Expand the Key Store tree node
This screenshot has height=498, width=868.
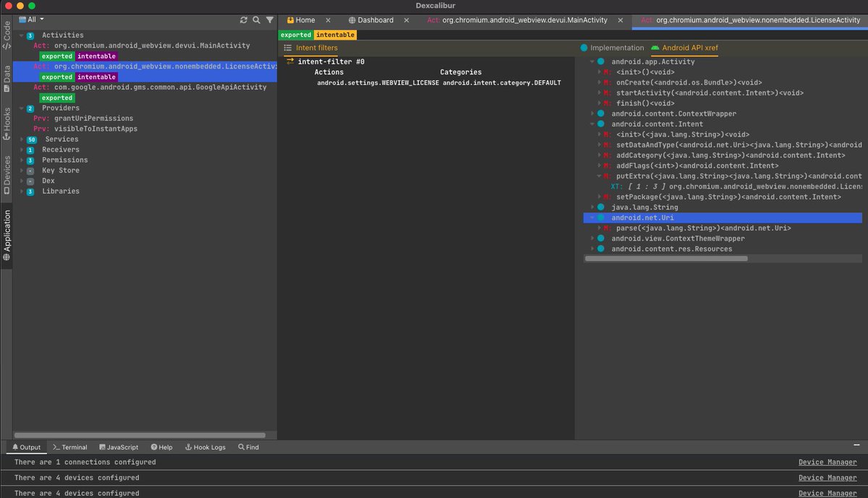pyautogui.click(x=22, y=171)
